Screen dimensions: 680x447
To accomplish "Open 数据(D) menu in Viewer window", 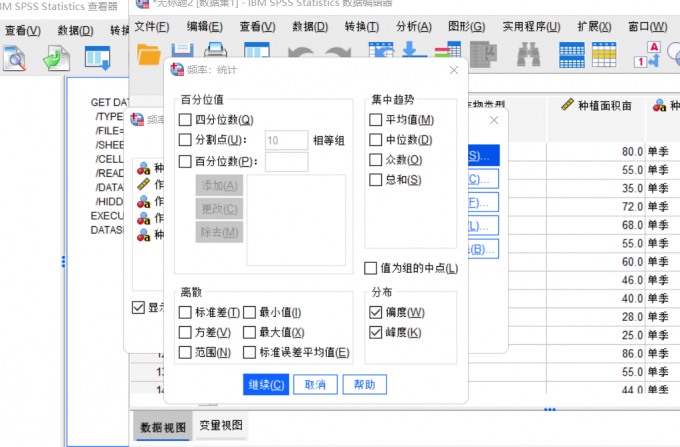I will tap(75, 30).
